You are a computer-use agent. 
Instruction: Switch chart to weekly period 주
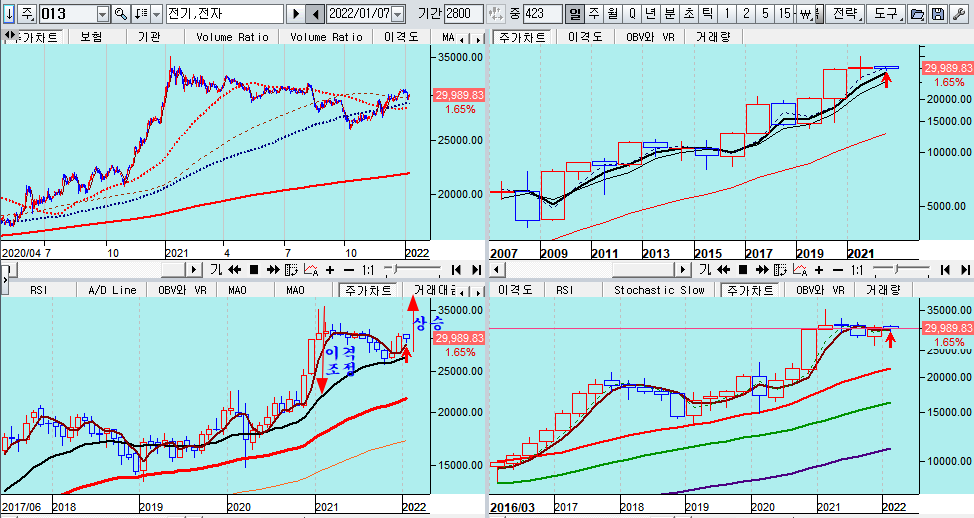(594, 14)
